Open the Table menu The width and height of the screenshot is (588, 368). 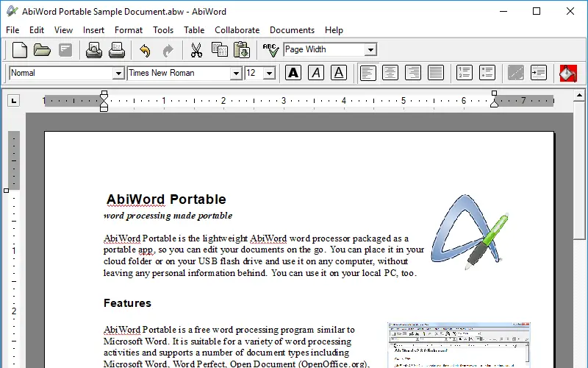194,30
